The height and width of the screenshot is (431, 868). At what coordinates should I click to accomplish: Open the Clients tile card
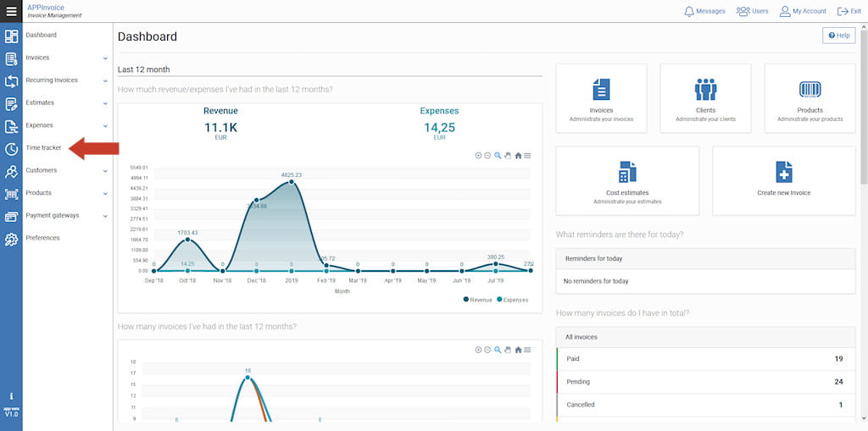pos(706,98)
